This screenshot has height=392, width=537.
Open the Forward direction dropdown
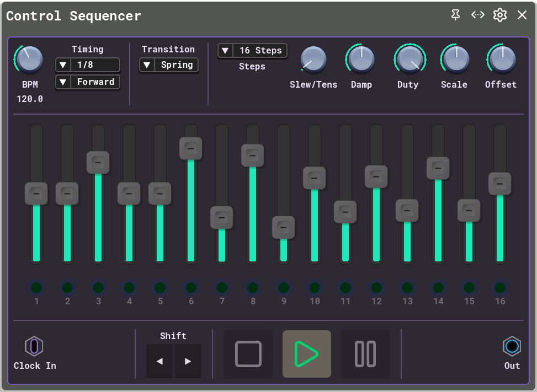[x=88, y=82]
